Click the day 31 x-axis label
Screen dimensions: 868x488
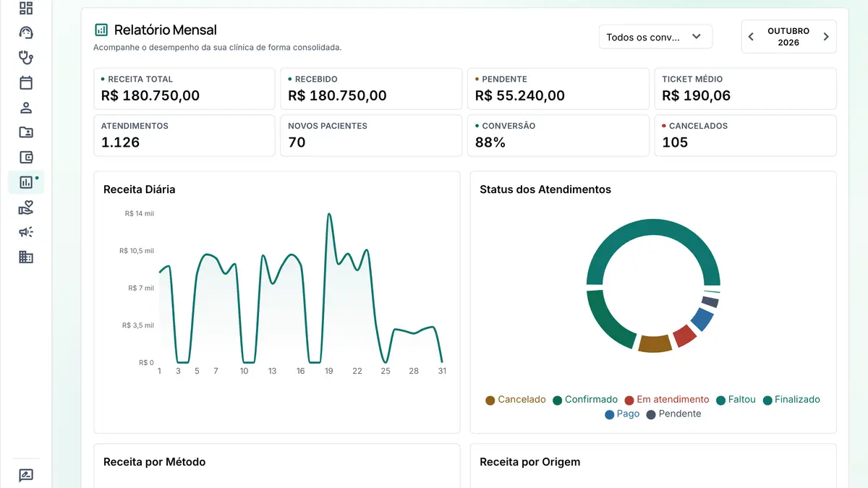(442, 371)
